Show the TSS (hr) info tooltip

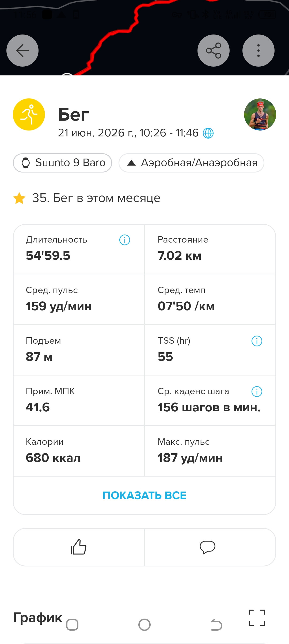coord(257,341)
